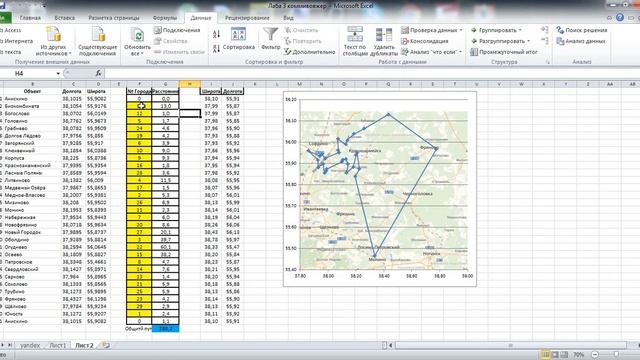Click Normal view status bar icon
Viewport: 640px width, 360px height.
(x=545, y=355)
